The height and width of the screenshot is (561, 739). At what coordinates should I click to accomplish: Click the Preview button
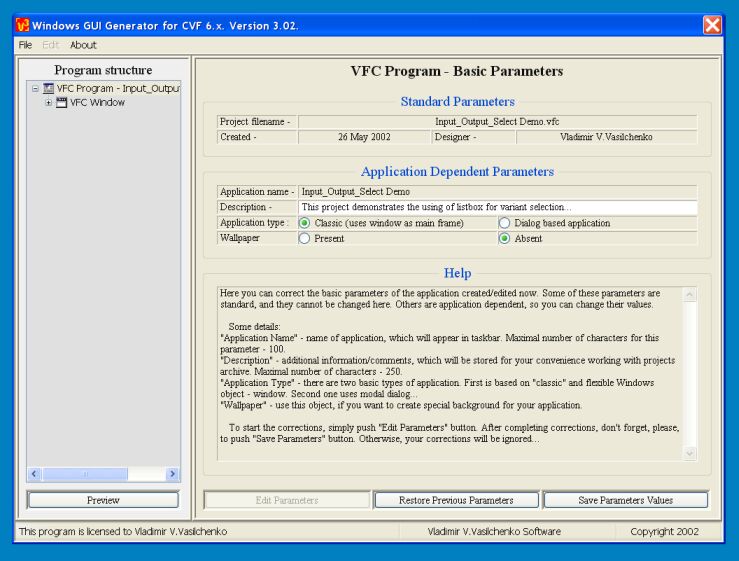pyautogui.click(x=103, y=500)
